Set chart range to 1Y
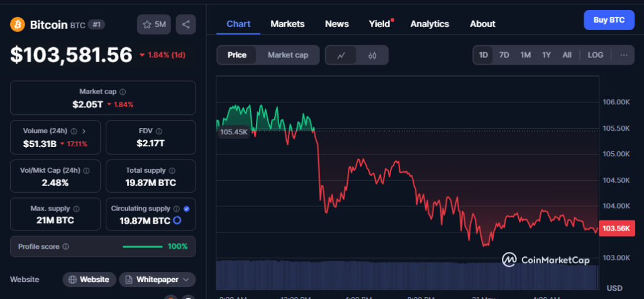644x299 pixels. [x=547, y=55]
